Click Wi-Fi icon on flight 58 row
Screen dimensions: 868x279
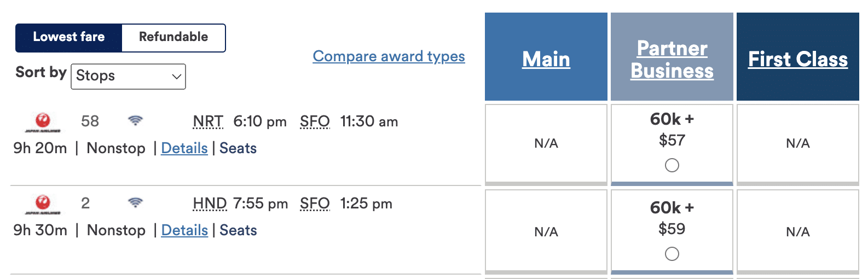pos(135,121)
